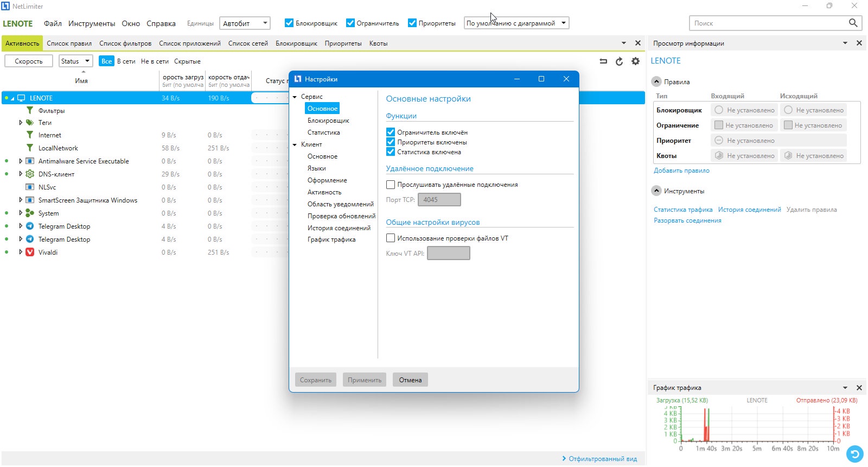Click the filter icon next to Internet
868x467 pixels.
[x=30, y=135]
